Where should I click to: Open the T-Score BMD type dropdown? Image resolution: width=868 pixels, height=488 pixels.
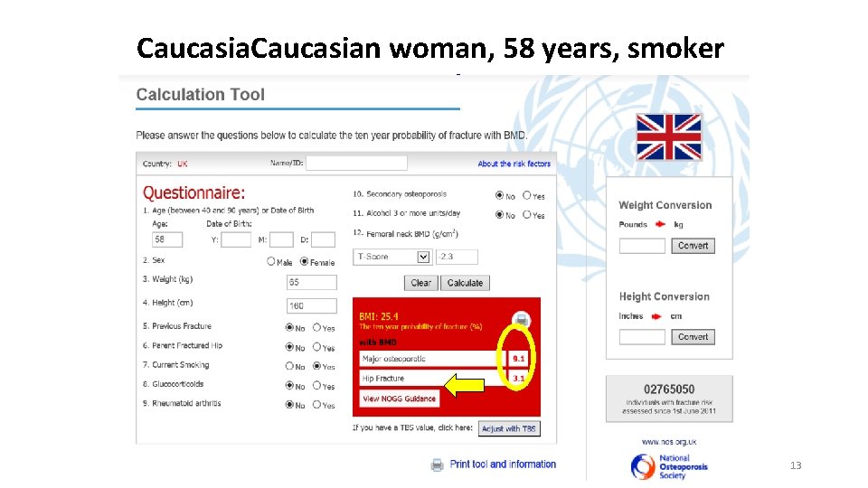[x=392, y=257]
